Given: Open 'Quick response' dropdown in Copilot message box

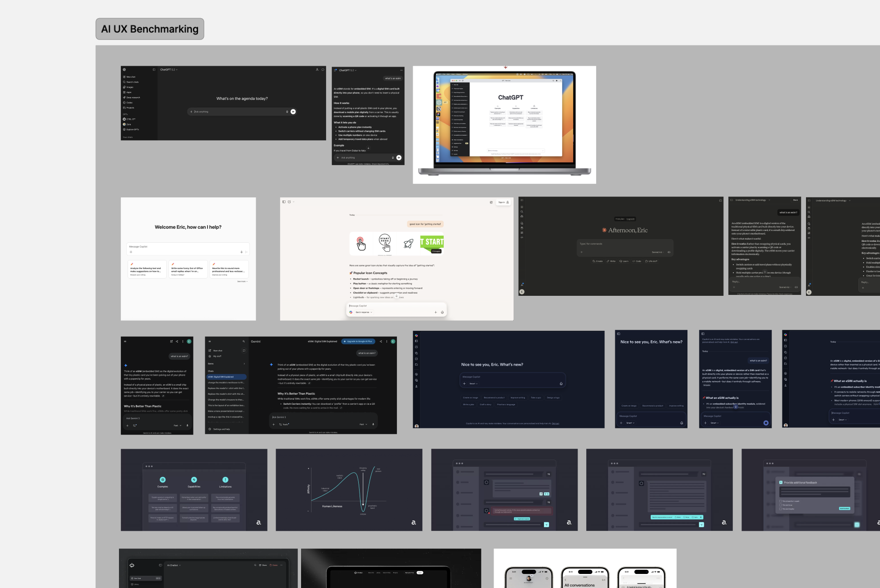Looking at the screenshot, I should point(364,312).
